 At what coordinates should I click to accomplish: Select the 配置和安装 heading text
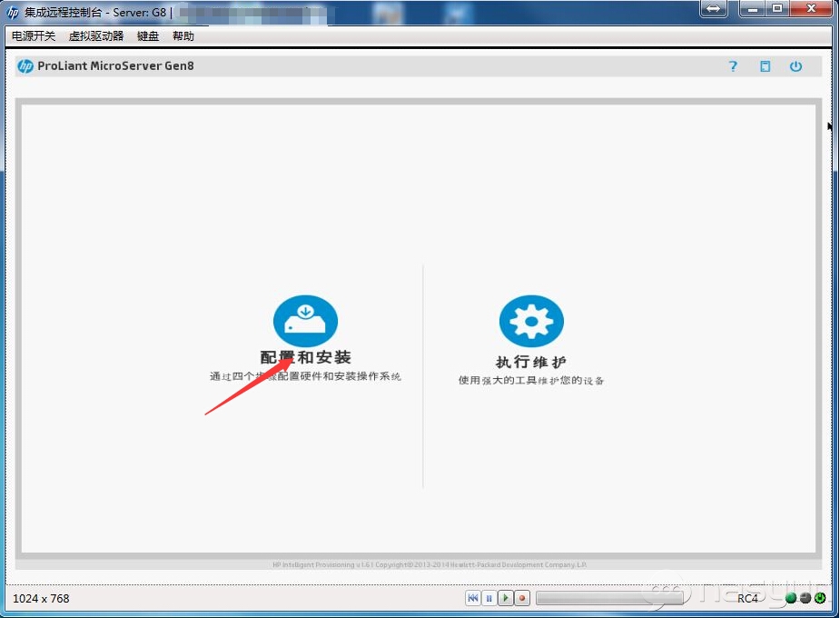(305, 357)
